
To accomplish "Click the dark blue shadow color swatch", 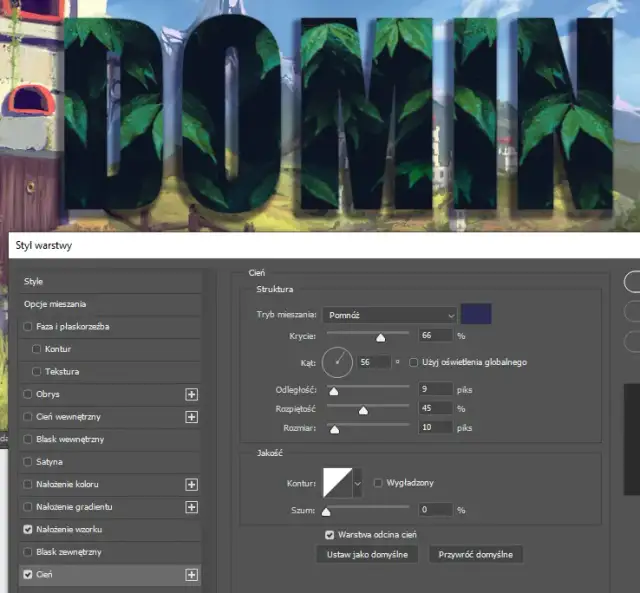I will click(476, 315).
